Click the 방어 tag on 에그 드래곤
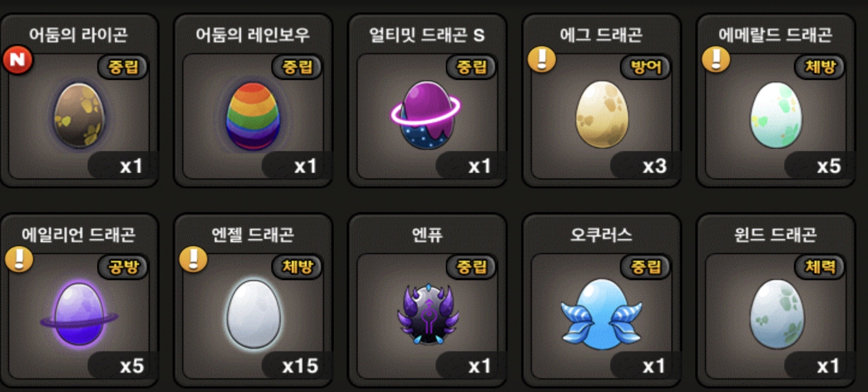Screen dimensions: 868x392 coord(646,67)
